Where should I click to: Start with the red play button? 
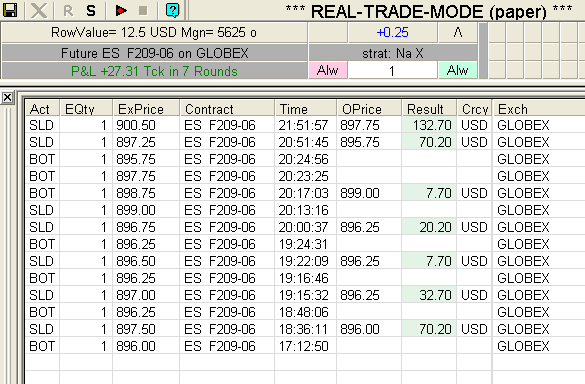pyautogui.click(x=121, y=10)
